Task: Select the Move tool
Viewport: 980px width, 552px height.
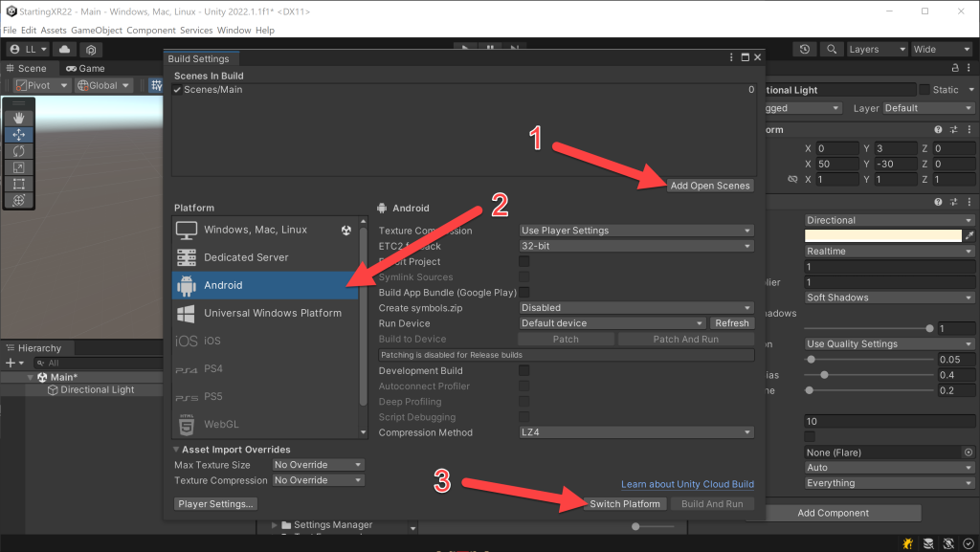Action: tap(19, 134)
